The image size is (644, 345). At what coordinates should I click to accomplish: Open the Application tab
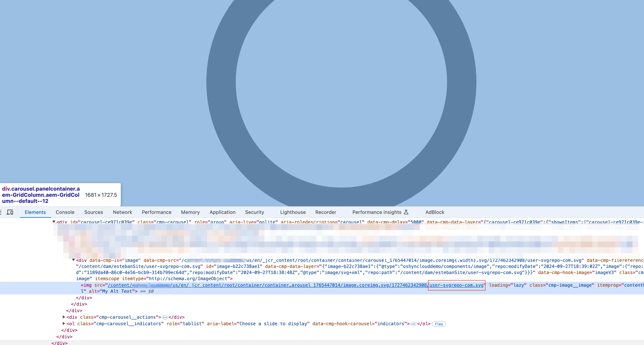[222, 212]
